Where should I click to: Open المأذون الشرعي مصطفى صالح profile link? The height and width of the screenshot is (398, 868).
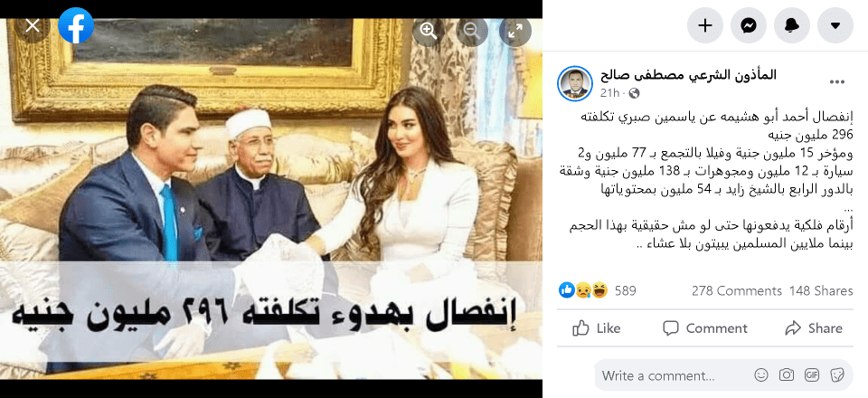[x=688, y=75]
